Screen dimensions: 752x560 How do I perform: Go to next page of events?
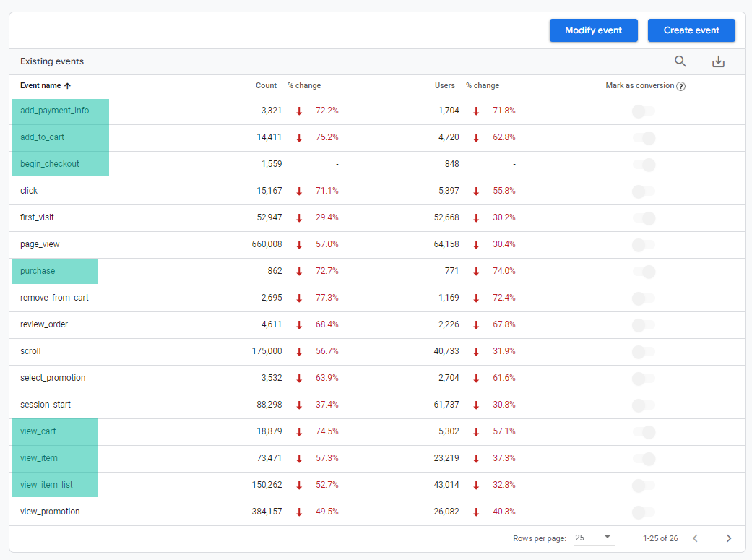(x=728, y=538)
